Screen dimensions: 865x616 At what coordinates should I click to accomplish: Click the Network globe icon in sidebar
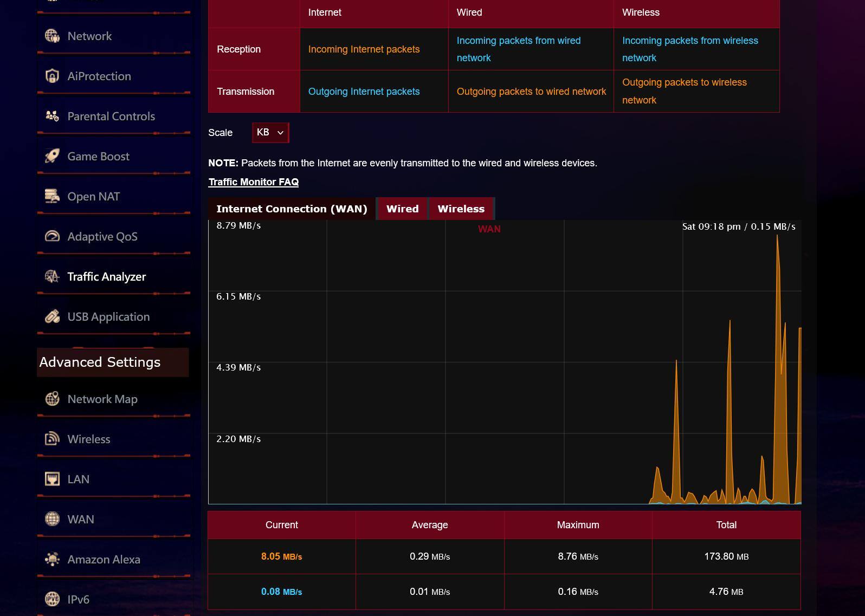click(52, 36)
